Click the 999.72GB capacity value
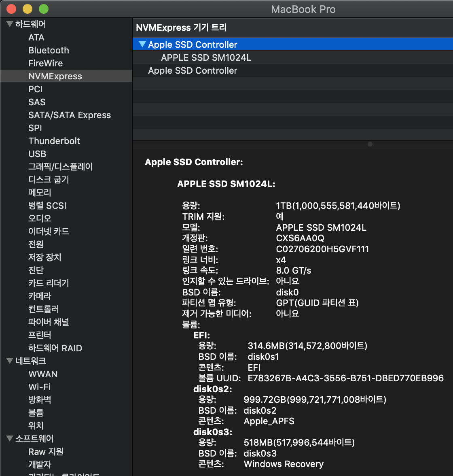Screen dimensions: 453x476 pyautogui.click(x=315, y=400)
